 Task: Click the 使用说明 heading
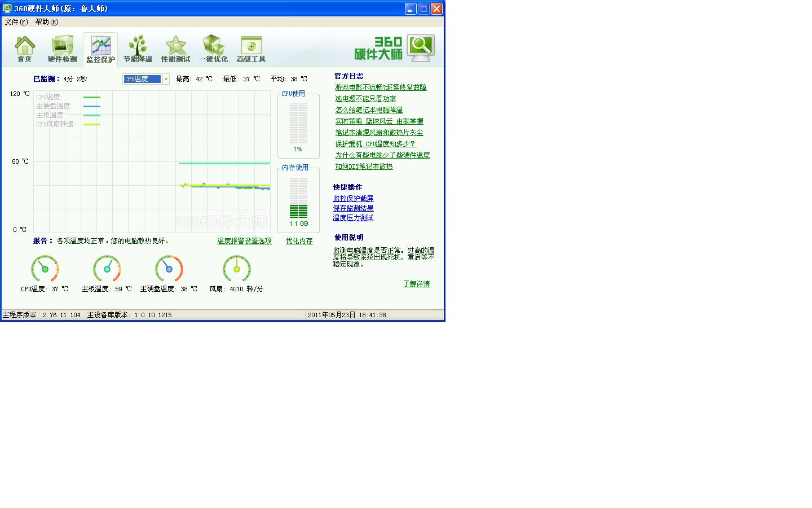(x=348, y=238)
